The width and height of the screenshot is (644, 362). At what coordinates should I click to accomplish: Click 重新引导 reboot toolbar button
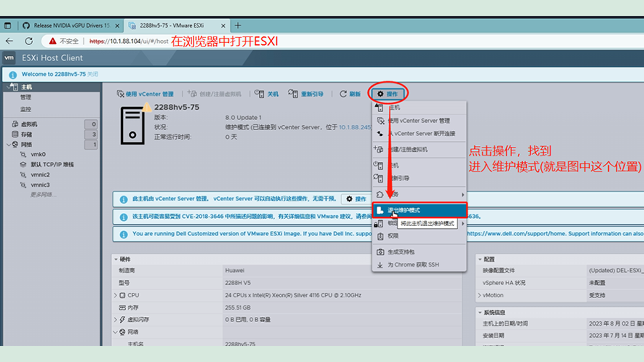click(x=305, y=94)
